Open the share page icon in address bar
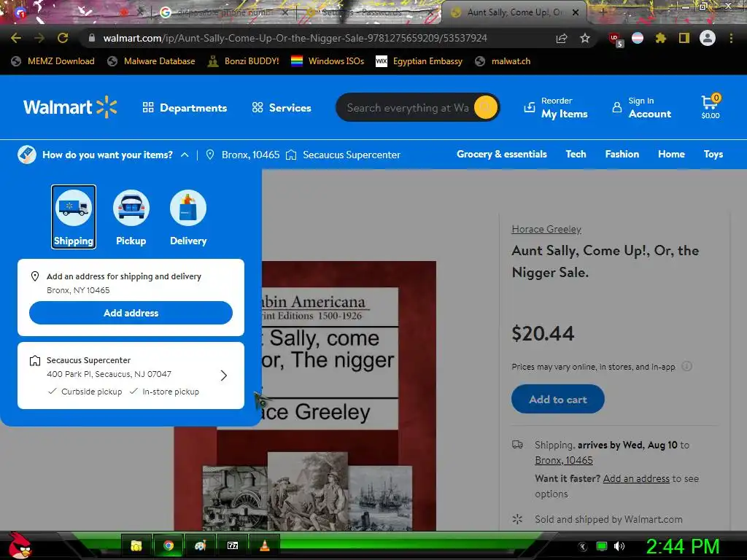This screenshot has height=560, width=747. pos(562,38)
